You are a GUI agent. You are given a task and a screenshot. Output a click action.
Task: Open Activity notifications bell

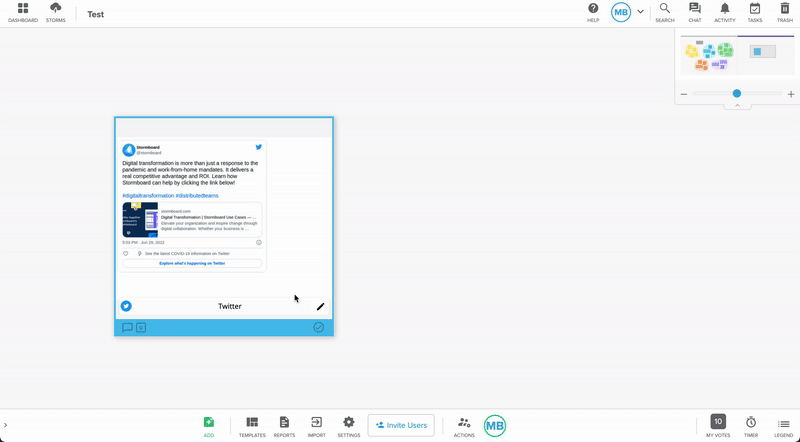tap(724, 13)
